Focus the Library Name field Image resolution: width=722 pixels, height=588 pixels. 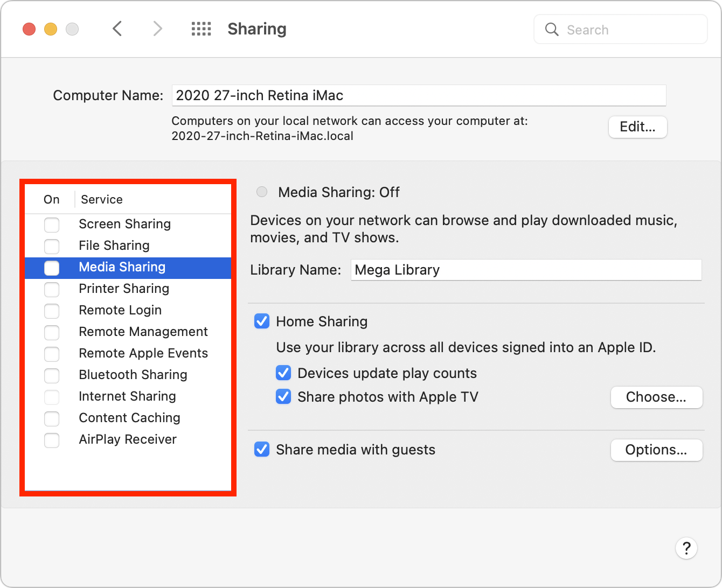(x=525, y=270)
